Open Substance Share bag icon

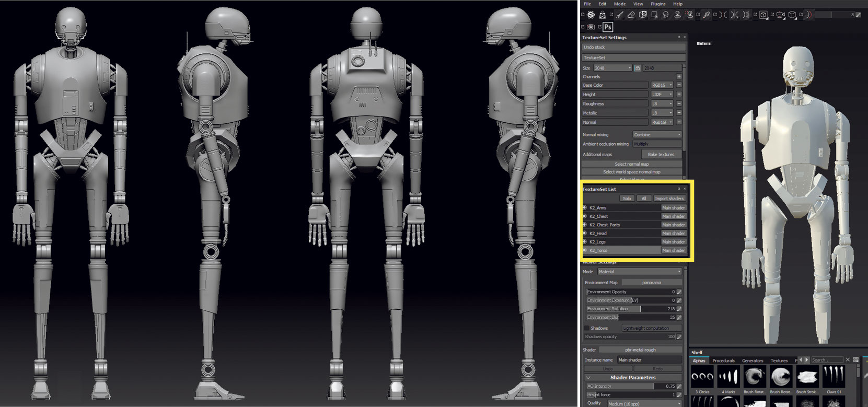click(603, 15)
